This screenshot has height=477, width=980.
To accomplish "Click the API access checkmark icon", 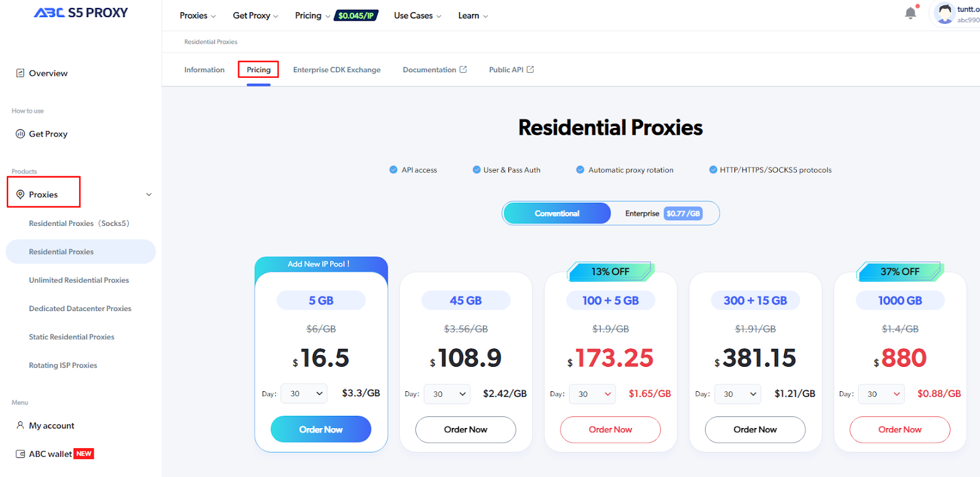I will (393, 170).
